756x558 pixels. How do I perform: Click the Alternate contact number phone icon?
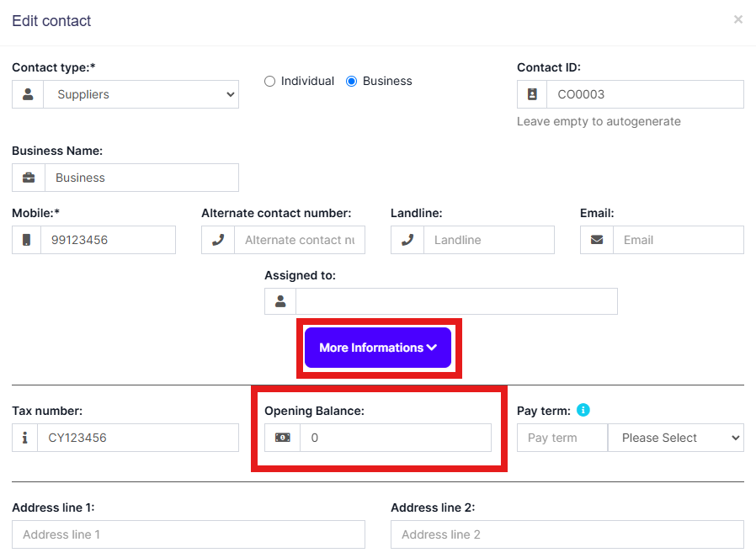point(218,240)
